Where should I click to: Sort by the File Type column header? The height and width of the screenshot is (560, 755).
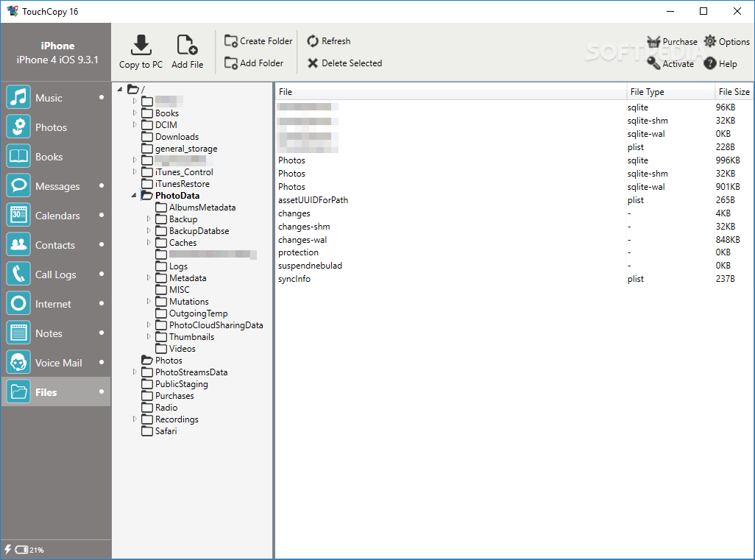(x=670, y=91)
